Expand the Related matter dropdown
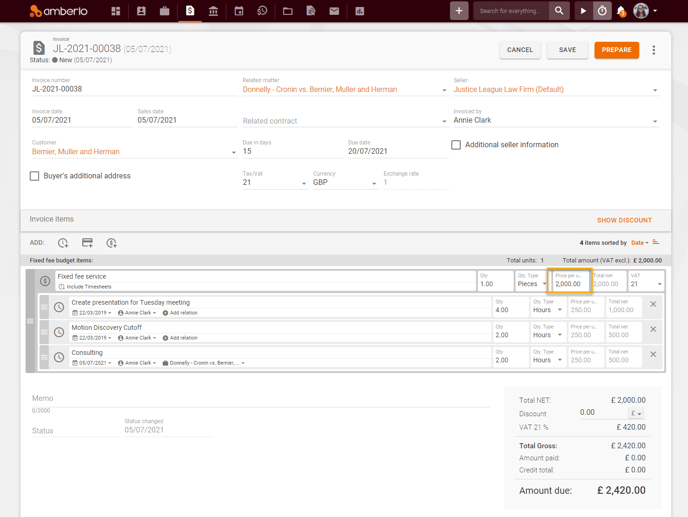This screenshot has width=688, height=517. point(444,90)
